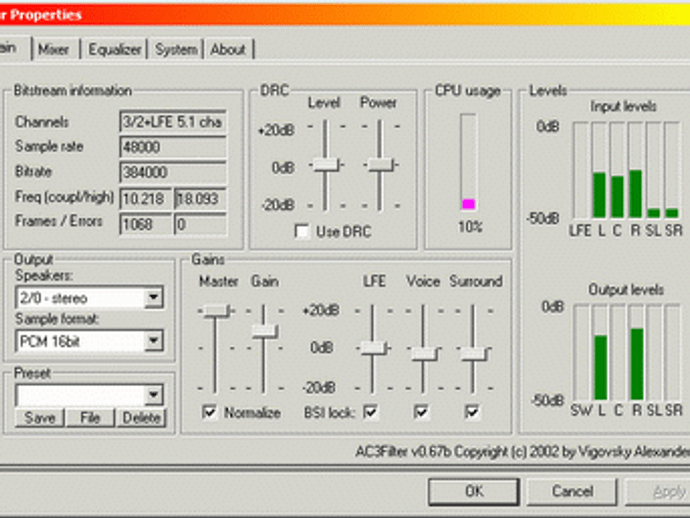Click the Frames count field 1068
This screenshot has width=690, height=518.
(x=145, y=224)
